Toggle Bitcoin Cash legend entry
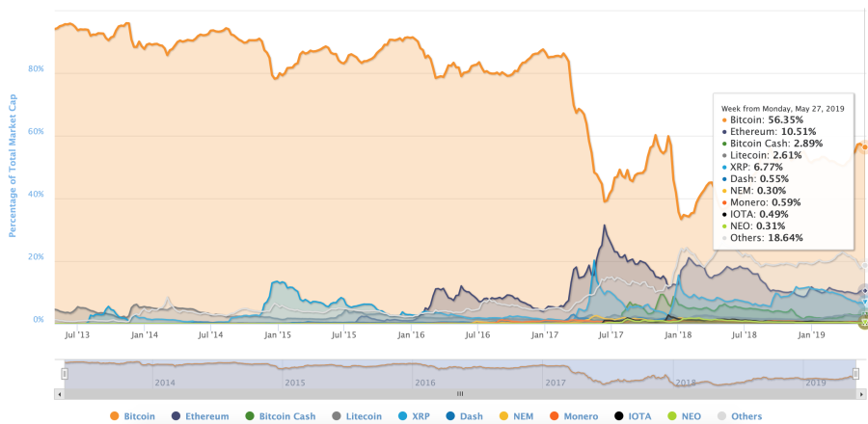The height and width of the screenshot is (424, 868). point(280,416)
